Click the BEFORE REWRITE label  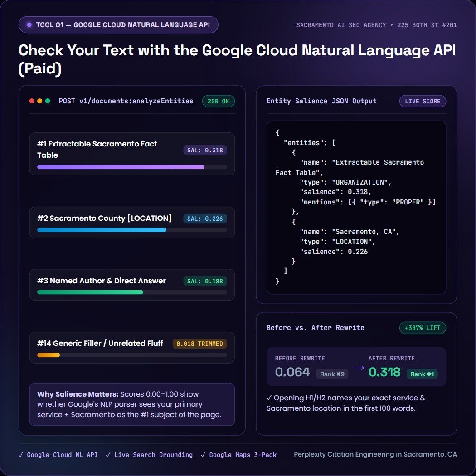point(300,358)
